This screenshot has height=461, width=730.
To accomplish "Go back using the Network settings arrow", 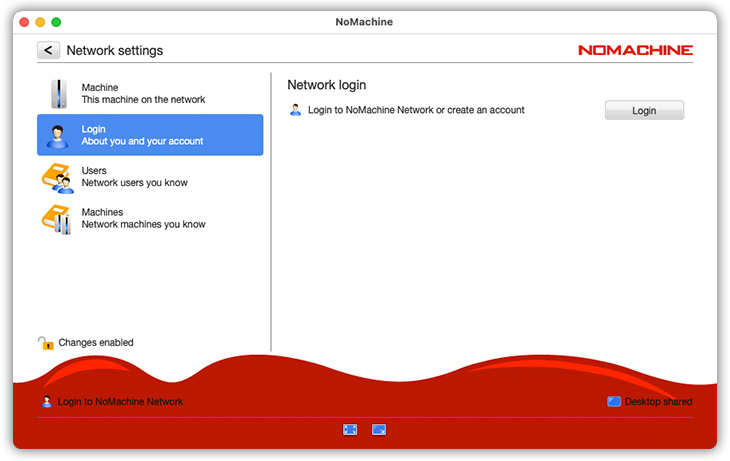I will click(48, 50).
